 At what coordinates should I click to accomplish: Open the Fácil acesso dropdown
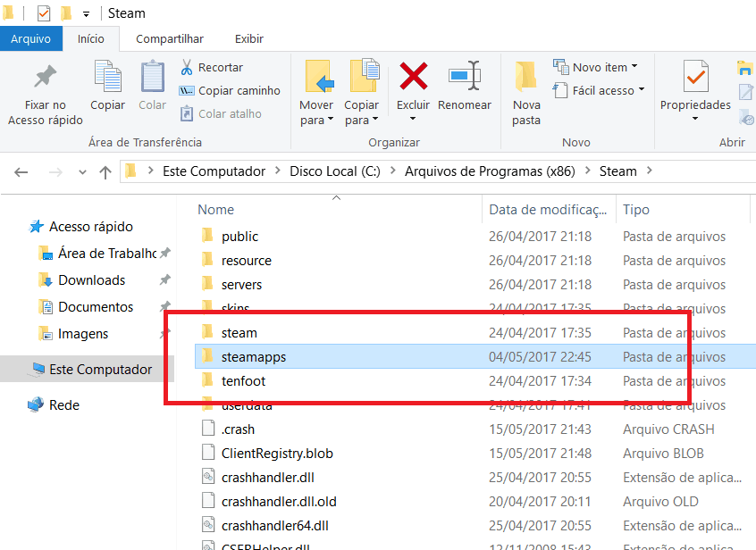(x=599, y=90)
